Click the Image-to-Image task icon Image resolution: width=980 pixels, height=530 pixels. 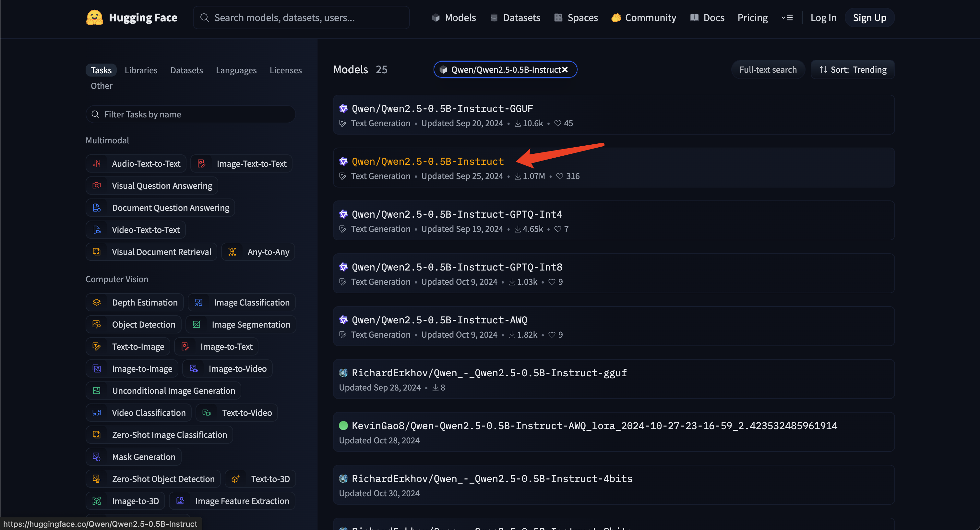[x=97, y=369]
